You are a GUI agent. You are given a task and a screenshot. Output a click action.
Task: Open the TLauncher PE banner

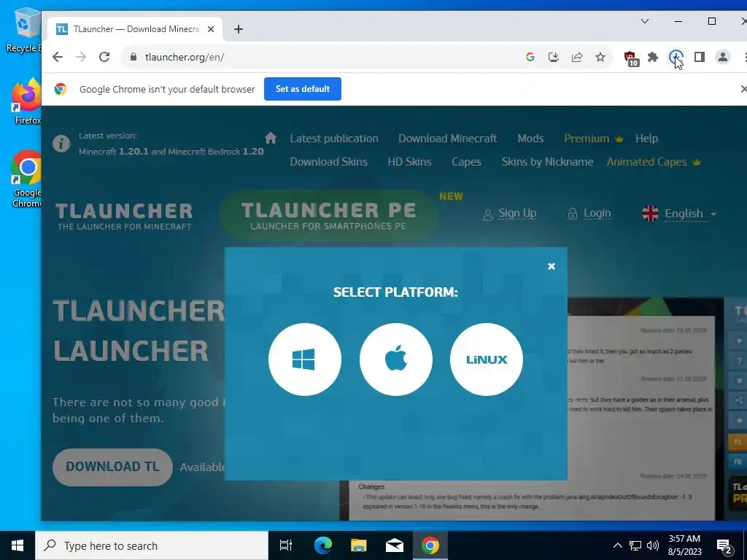tap(329, 216)
